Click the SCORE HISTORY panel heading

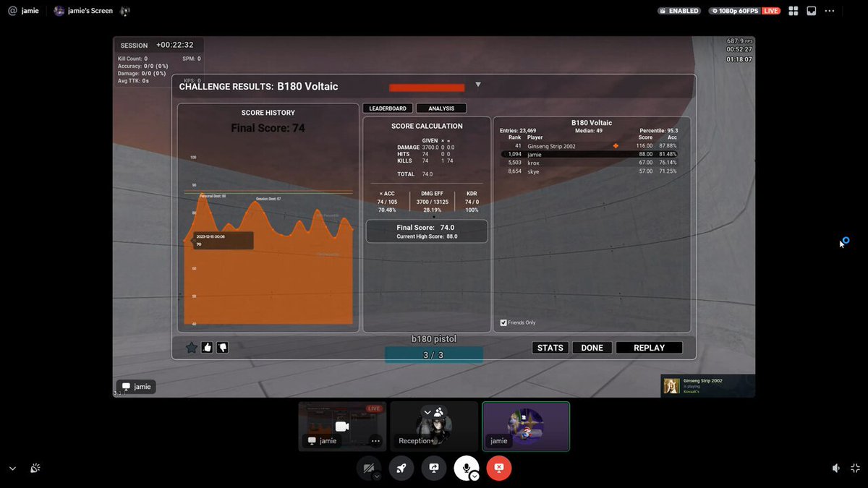pos(268,113)
